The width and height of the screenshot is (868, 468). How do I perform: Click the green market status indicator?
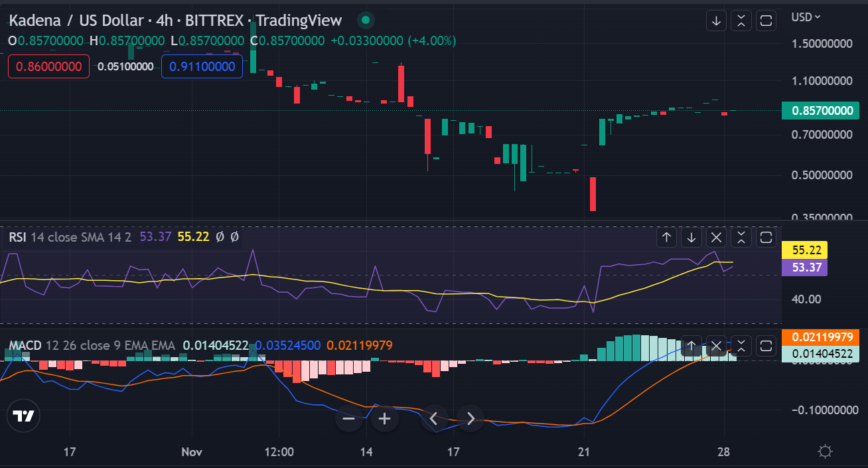click(364, 21)
